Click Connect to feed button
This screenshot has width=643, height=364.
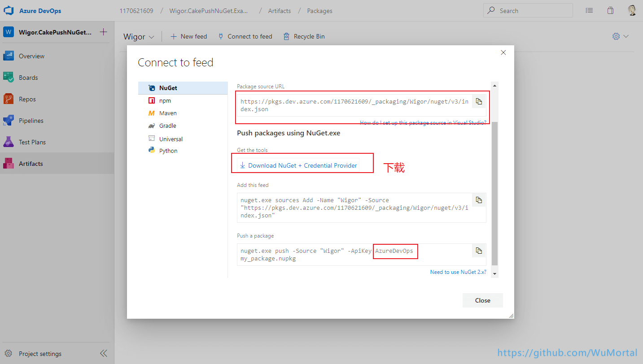(x=245, y=36)
